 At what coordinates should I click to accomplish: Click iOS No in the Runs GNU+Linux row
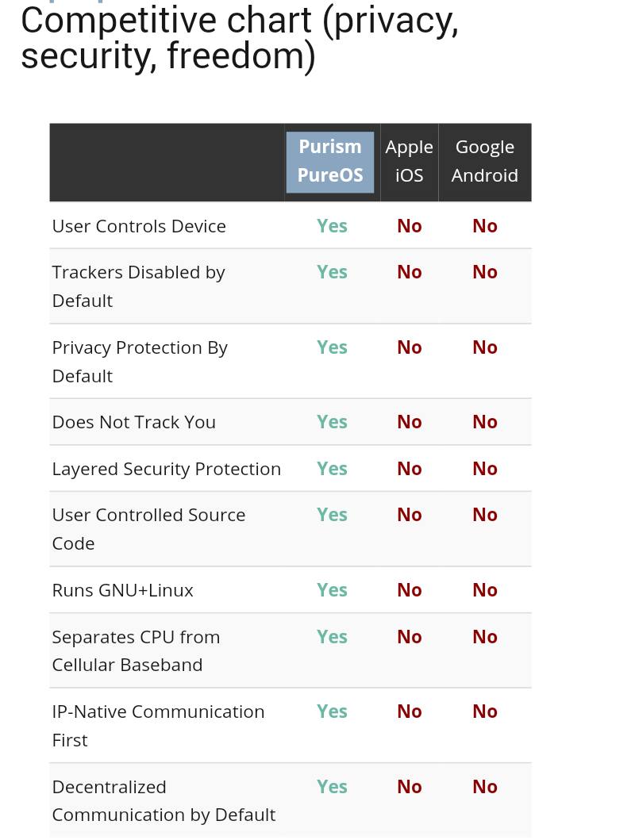coord(410,590)
